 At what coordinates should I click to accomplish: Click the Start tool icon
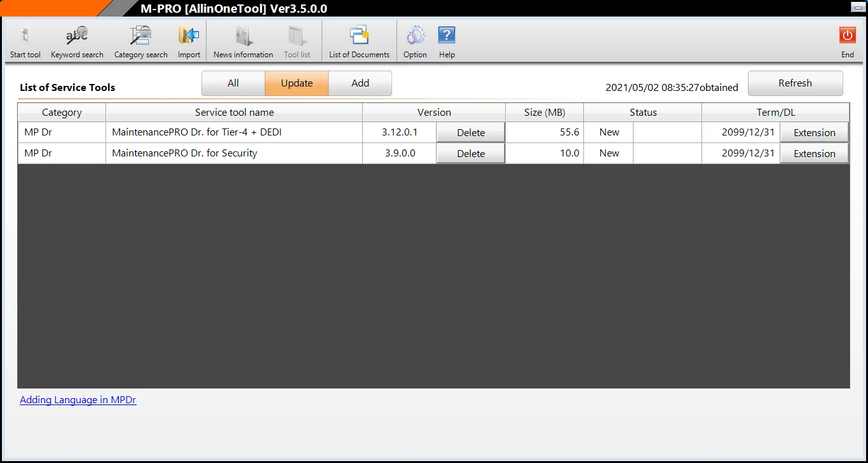click(x=25, y=36)
